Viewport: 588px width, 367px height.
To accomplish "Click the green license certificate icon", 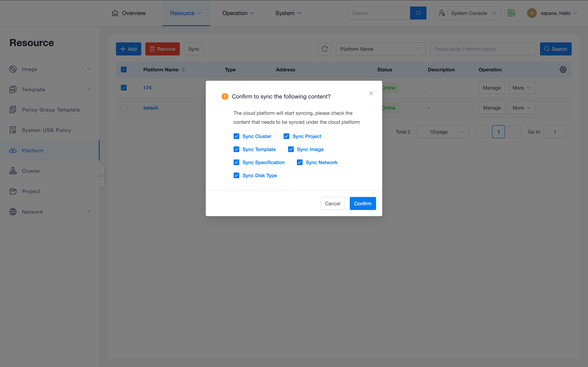I will click(511, 13).
